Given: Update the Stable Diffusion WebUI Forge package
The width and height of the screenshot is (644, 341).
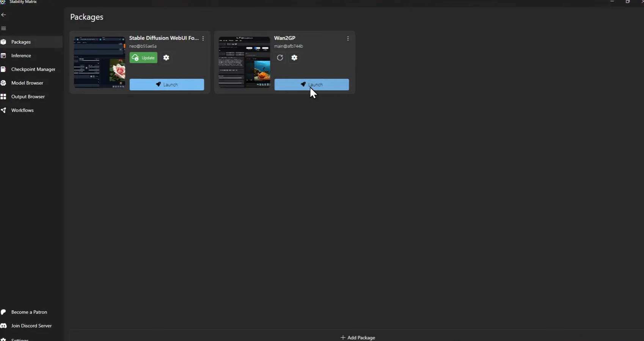Looking at the screenshot, I should [143, 58].
